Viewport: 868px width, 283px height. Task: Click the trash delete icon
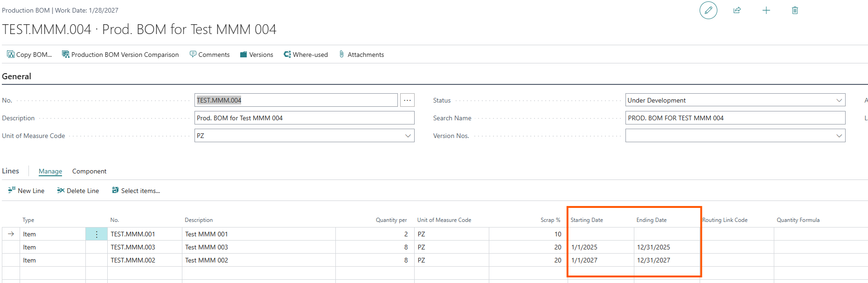tap(795, 10)
